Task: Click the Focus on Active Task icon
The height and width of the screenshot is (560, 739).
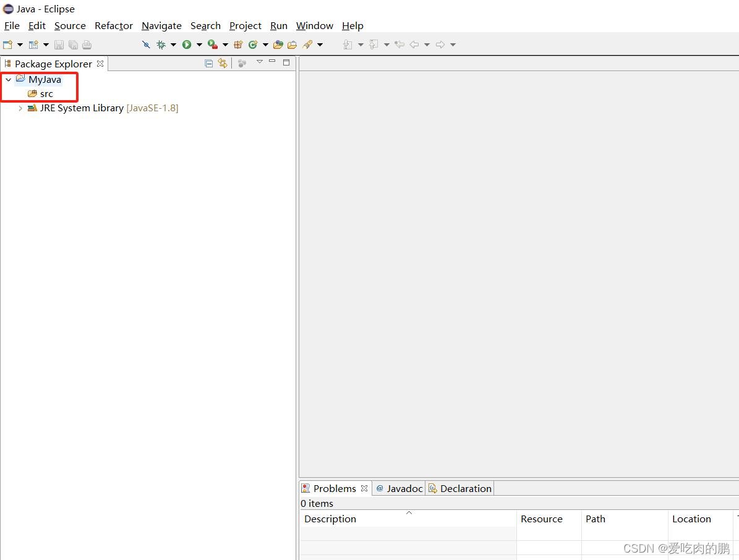Action: [242, 63]
